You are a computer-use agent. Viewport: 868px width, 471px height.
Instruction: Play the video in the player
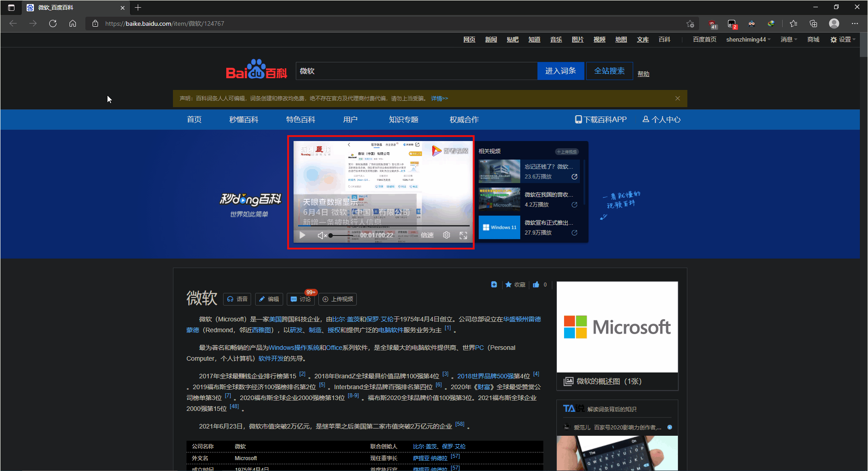(302, 235)
